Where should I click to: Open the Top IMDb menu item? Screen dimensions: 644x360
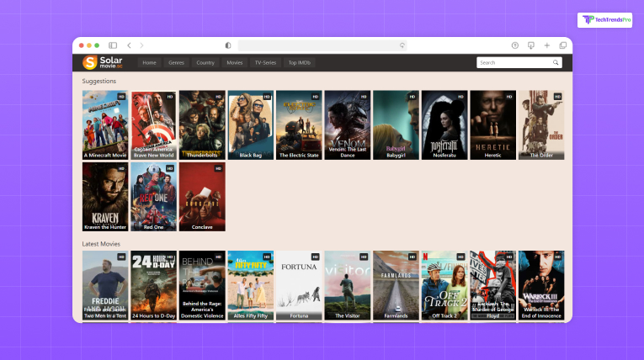[300, 63]
